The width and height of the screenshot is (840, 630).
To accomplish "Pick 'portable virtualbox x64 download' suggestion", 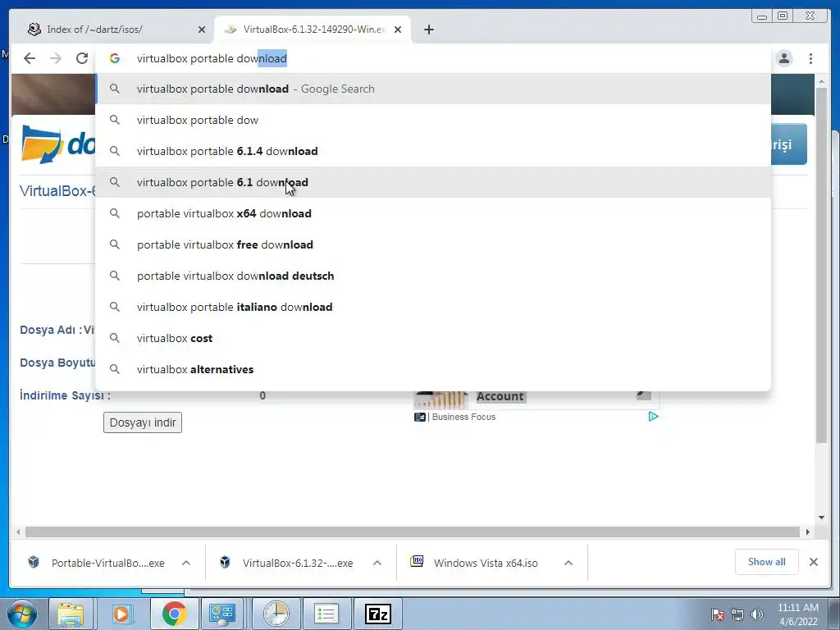I will coord(433,213).
